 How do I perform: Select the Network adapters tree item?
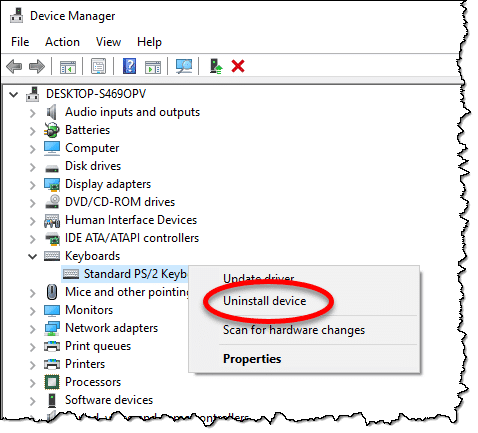[x=111, y=328]
